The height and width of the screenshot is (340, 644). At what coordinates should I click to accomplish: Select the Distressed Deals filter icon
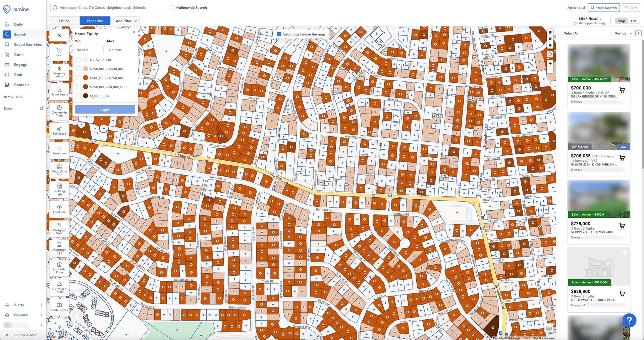[x=59, y=287]
